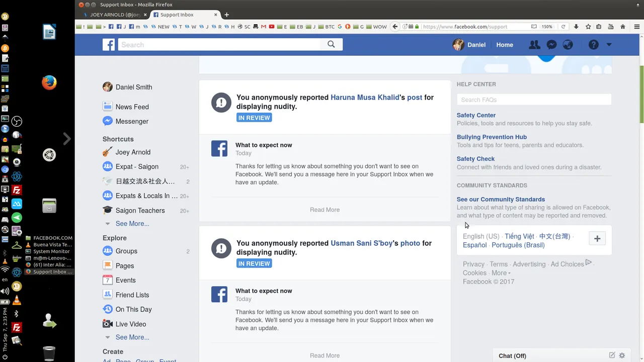Click the new message icon in chat bar
This screenshot has width=644, height=362.
[612, 355]
